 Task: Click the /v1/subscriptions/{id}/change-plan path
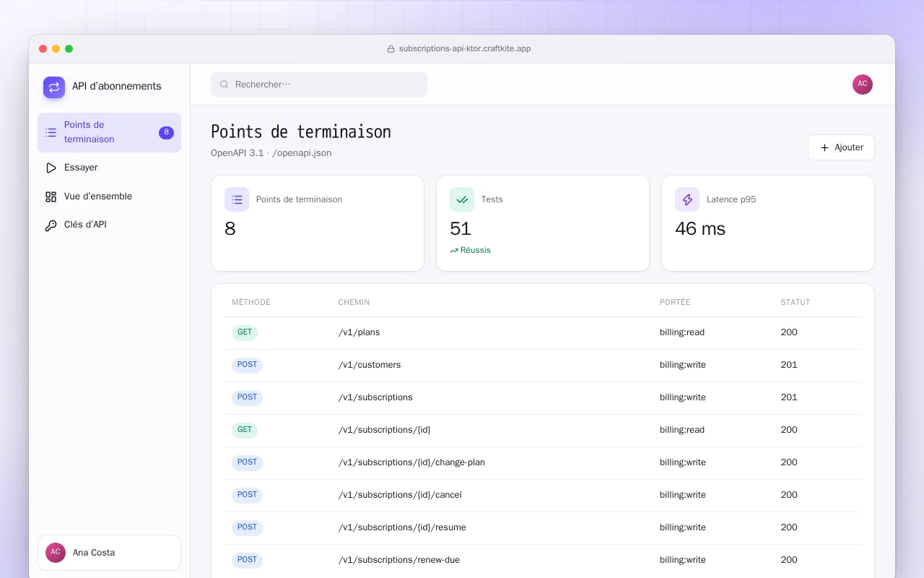coord(411,462)
